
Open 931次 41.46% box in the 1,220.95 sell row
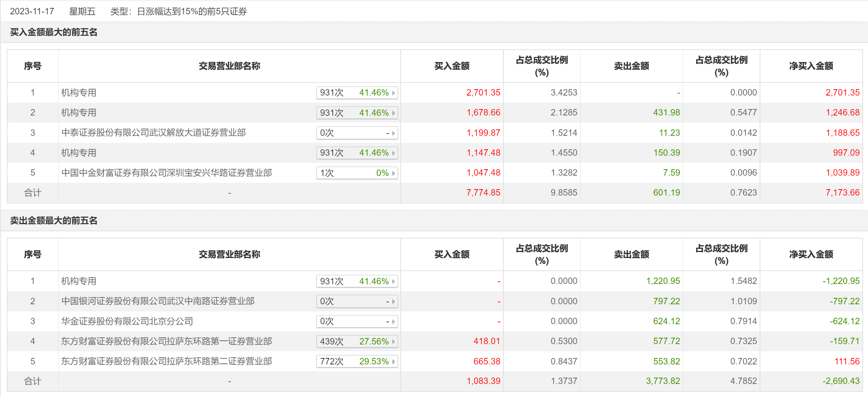(357, 281)
